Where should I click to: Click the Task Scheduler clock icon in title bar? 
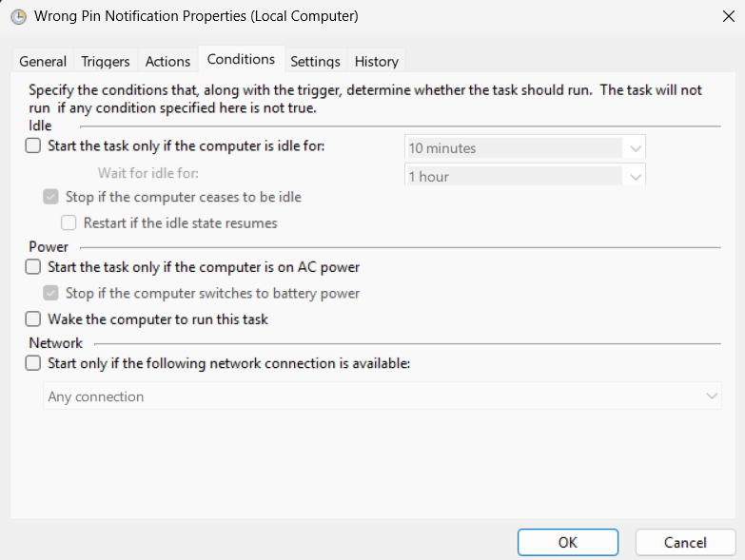point(17,16)
